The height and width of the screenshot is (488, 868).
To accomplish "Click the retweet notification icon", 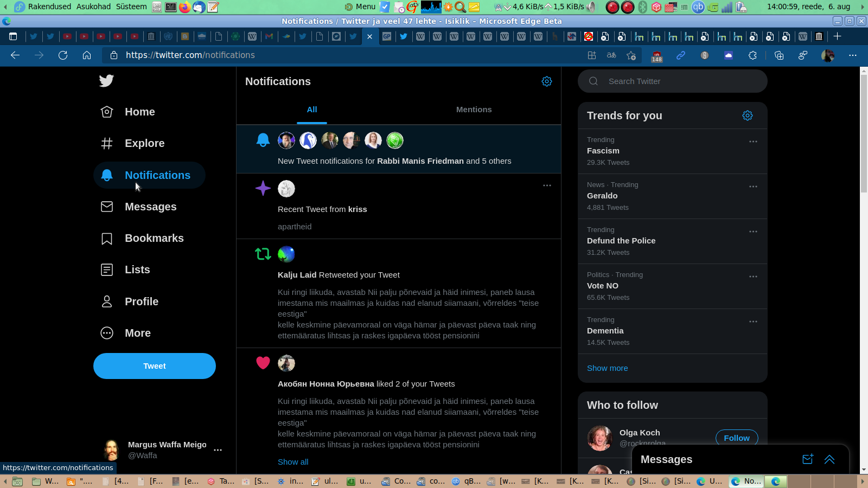I will tap(263, 254).
